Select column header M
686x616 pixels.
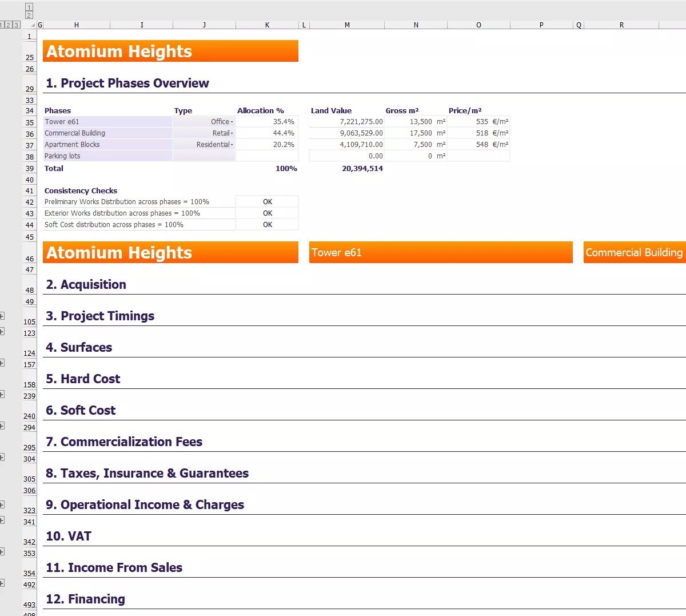[346, 25]
